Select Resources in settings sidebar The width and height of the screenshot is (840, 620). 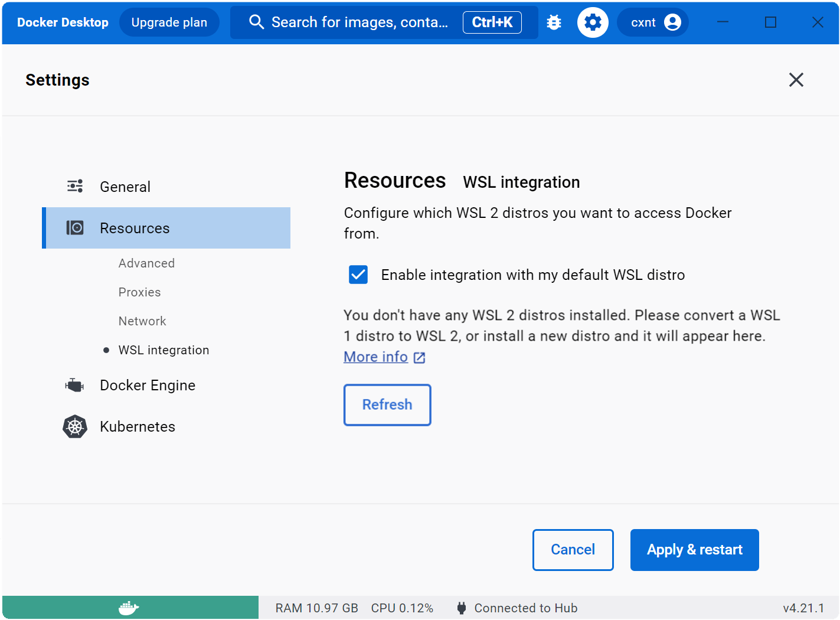(x=166, y=228)
